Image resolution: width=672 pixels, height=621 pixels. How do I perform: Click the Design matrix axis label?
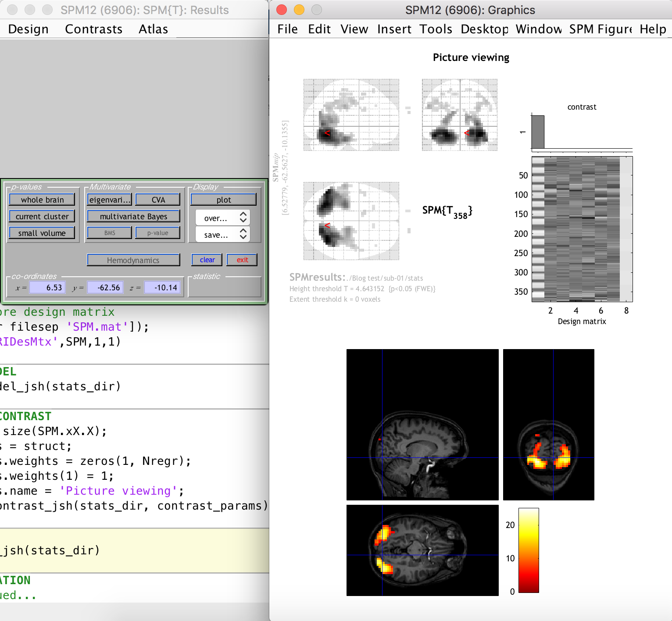pos(582,321)
